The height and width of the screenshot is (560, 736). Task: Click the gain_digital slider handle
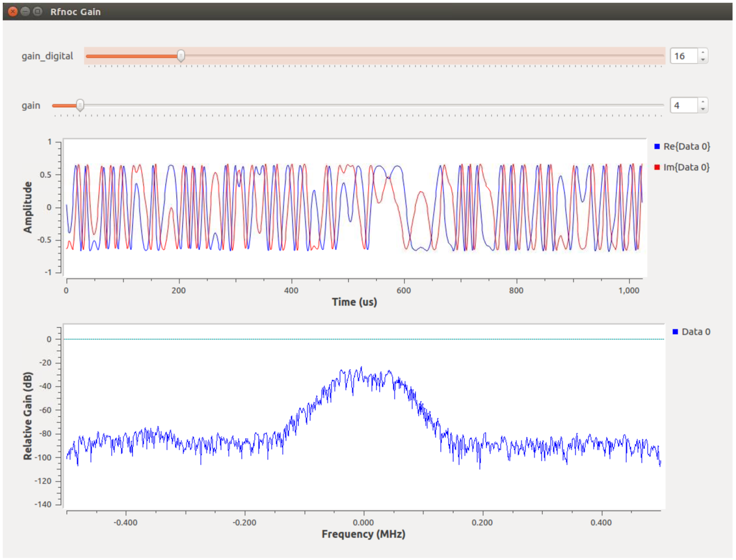coord(182,56)
